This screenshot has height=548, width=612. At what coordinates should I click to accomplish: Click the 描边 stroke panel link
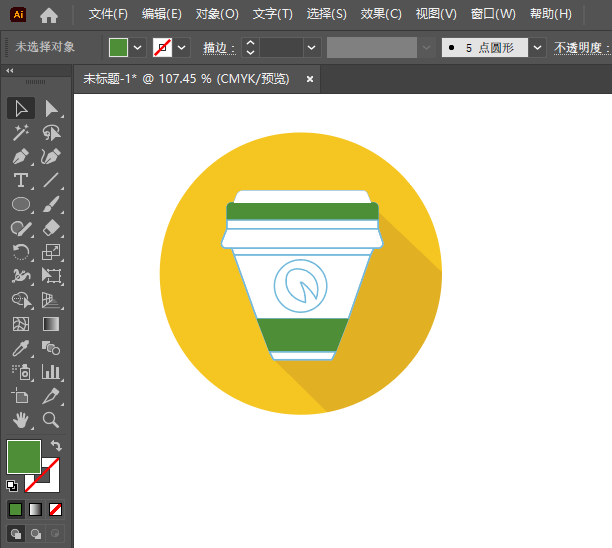click(219, 48)
